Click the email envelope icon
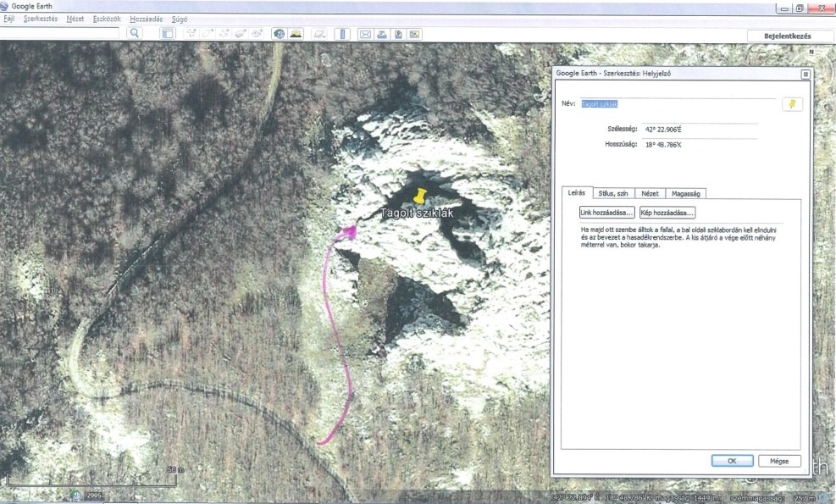The image size is (836, 504). click(366, 34)
